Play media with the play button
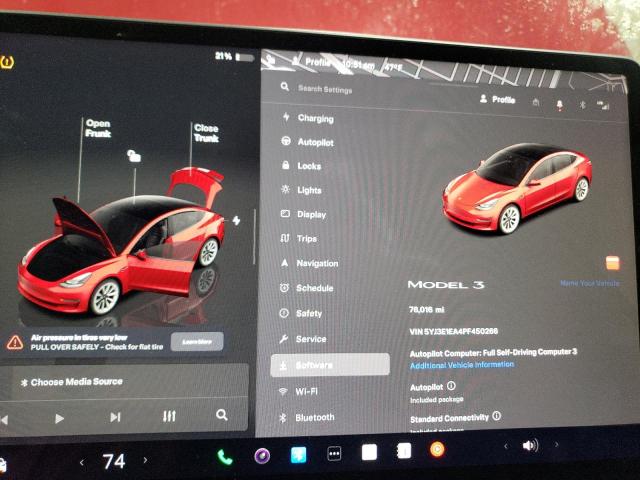Screen dimensions: 640x480 coord(59,418)
